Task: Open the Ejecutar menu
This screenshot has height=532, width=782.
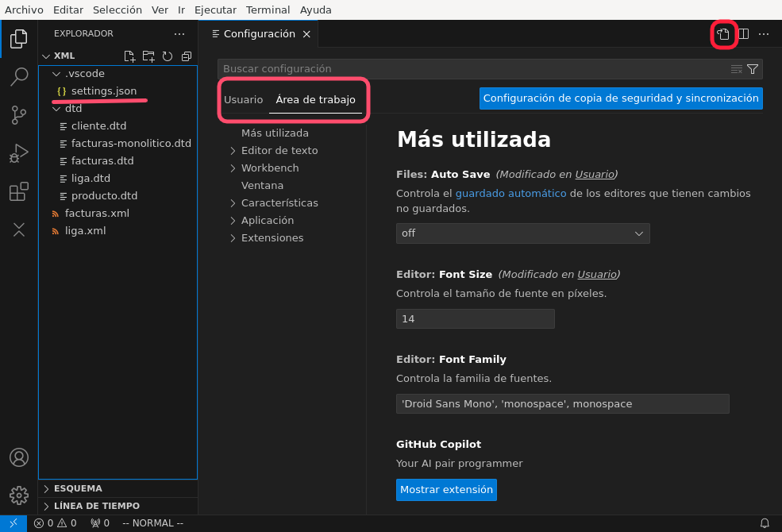Action: 215,10
